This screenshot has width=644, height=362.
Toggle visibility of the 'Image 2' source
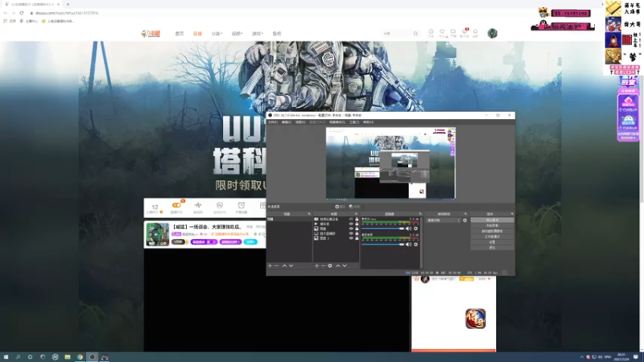351,238
